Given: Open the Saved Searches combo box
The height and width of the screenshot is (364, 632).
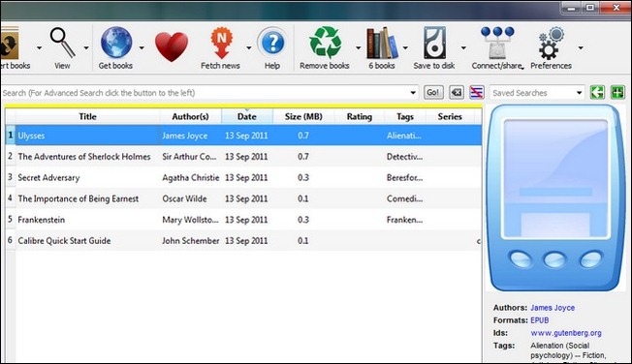Looking at the screenshot, I should pos(537,93).
